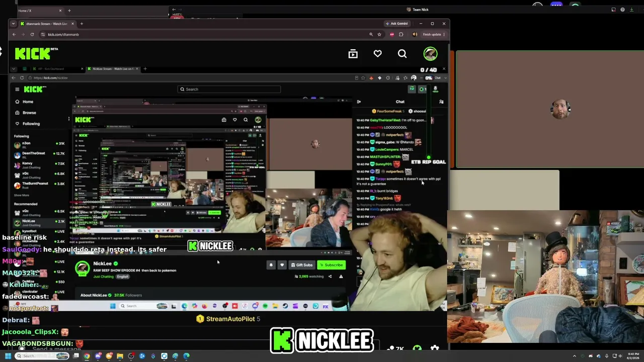Open the tab search dropdown in the front Chrome window
Screen dimensions: 644x362
(13, 24)
